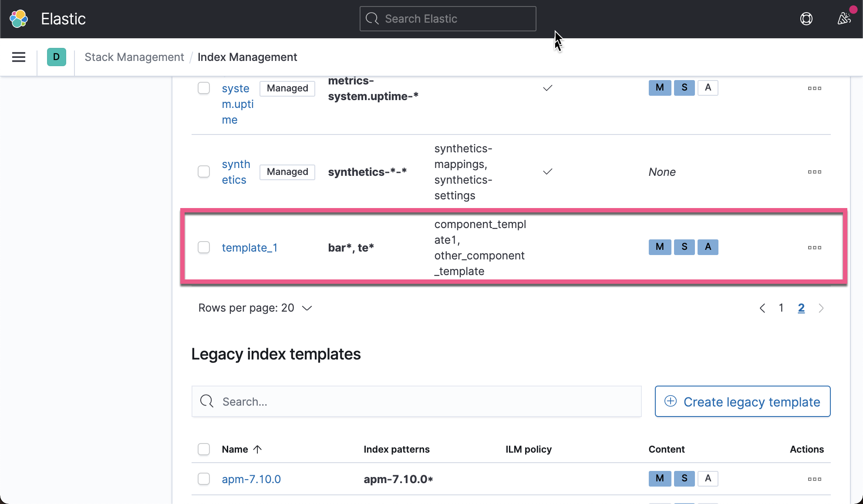Open the D space switcher
Image resolution: width=863 pixels, height=504 pixels.
pyautogui.click(x=56, y=57)
